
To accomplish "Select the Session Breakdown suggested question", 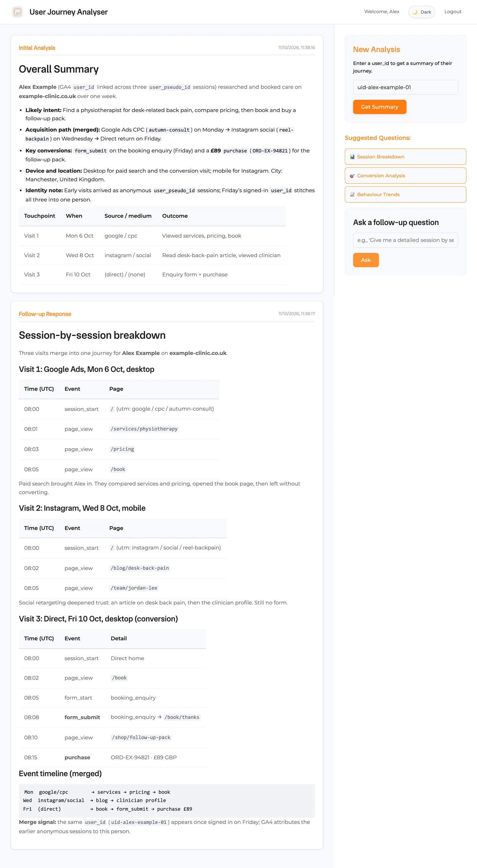I will [x=405, y=157].
